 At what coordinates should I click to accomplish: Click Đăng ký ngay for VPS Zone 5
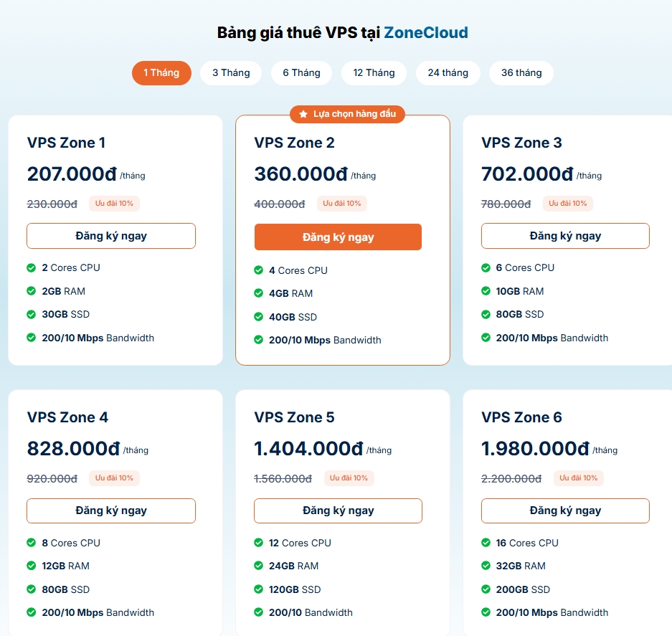pyautogui.click(x=338, y=511)
